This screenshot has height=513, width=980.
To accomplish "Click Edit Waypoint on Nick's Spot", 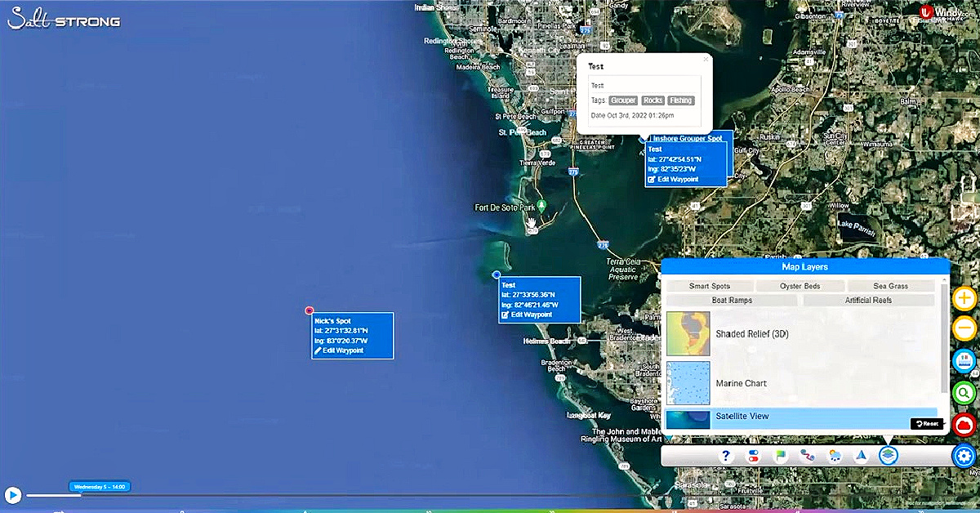I will click(339, 350).
